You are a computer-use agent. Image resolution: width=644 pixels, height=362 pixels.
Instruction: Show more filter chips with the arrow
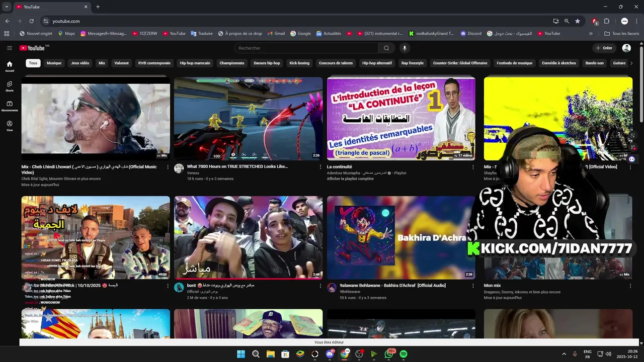pos(632,63)
